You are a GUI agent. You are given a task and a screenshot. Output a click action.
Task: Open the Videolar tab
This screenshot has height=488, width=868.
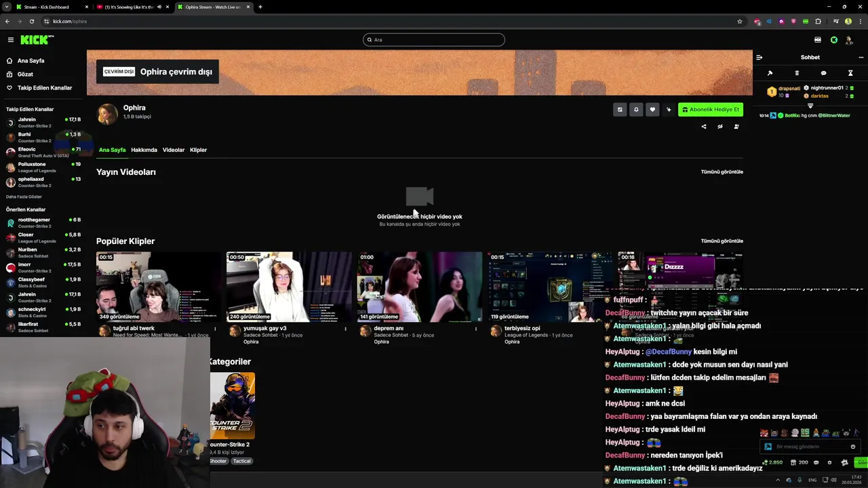tap(174, 150)
